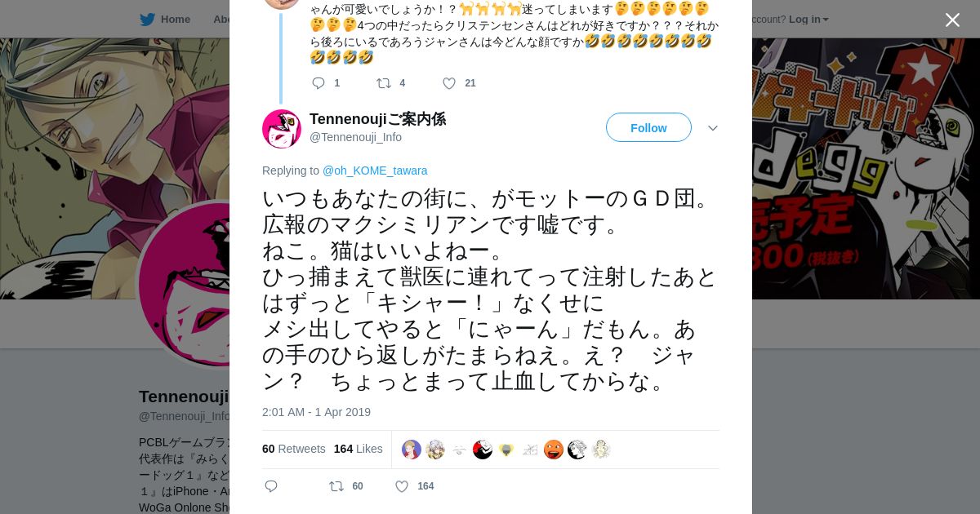Retweet the parent tweet with 4 retweets
This screenshot has width=980, height=514.
tap(383, 83)
